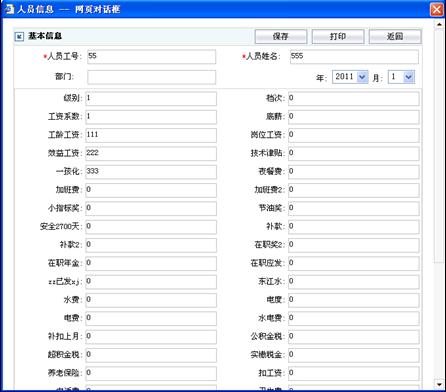
Task: Open the 年 dropdown showing 2011
Action: click(350, 77)
